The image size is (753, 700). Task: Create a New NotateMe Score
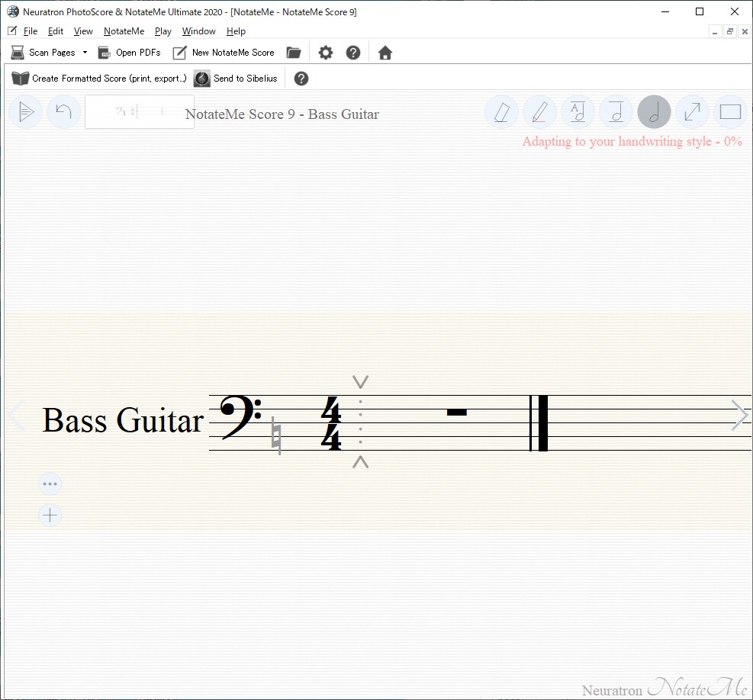[x=224, y=53]
